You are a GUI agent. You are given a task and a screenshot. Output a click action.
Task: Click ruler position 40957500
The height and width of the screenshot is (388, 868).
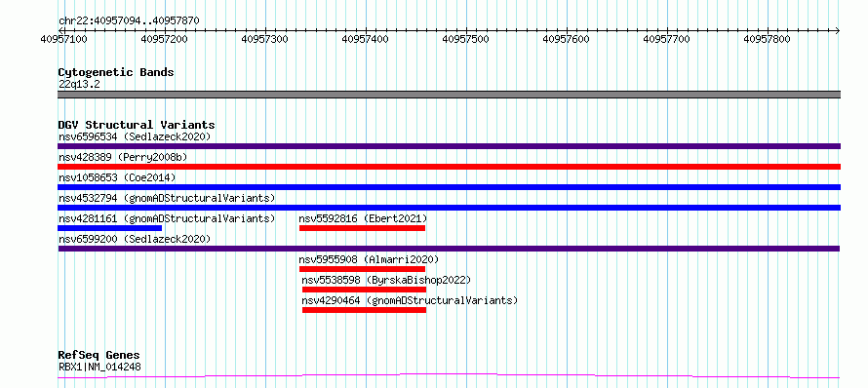tap(465, 39)
